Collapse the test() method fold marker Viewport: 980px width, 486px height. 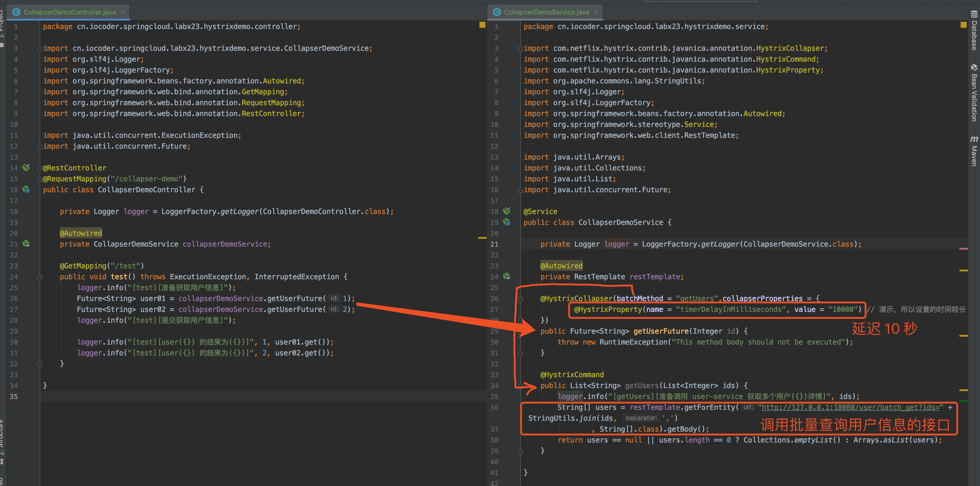[40, 277]
